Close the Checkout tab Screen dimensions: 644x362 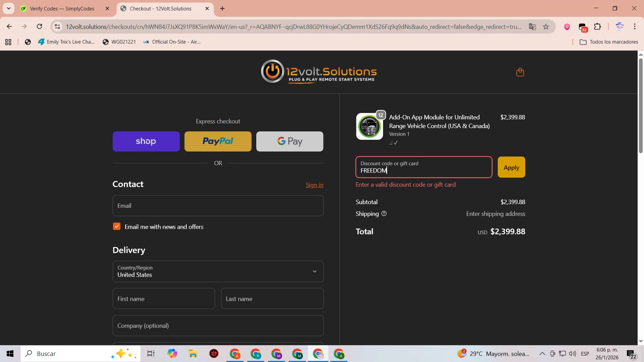click(207, 9)
